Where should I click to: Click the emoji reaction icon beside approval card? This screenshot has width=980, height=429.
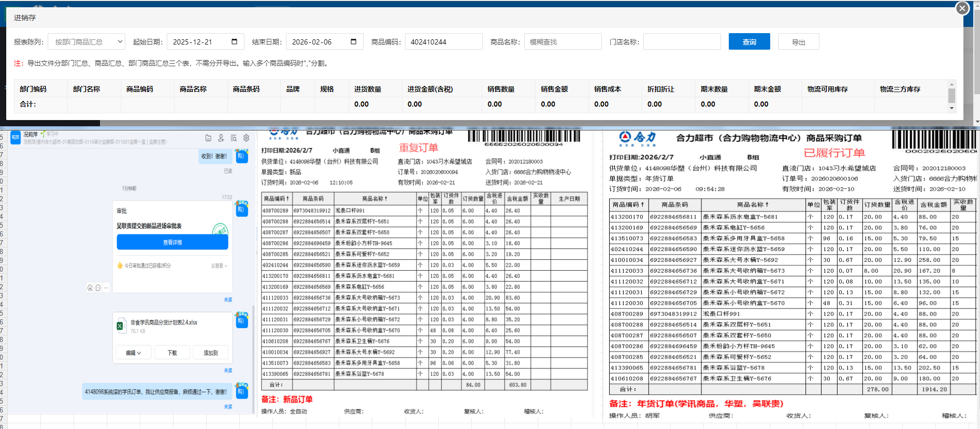[x=90, y=288]
